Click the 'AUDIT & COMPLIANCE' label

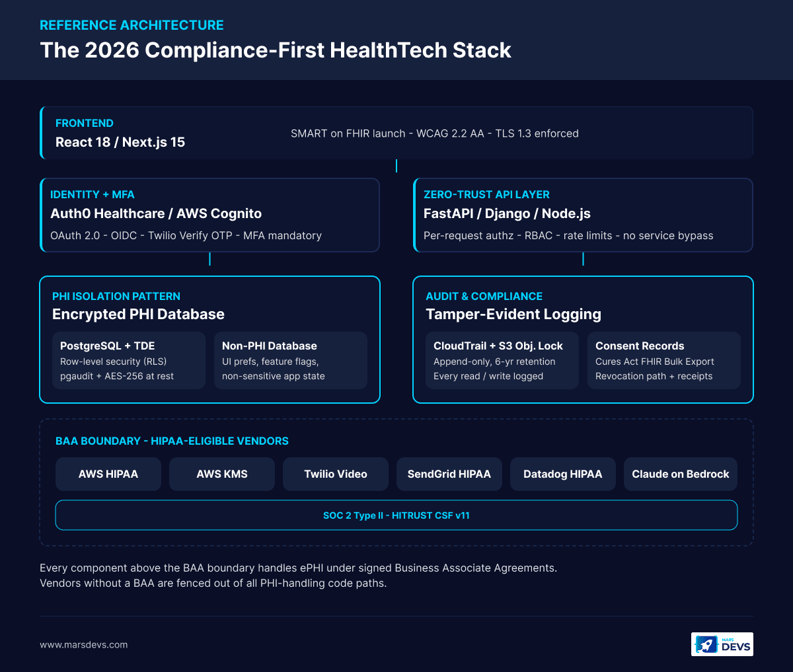[484, 296]
